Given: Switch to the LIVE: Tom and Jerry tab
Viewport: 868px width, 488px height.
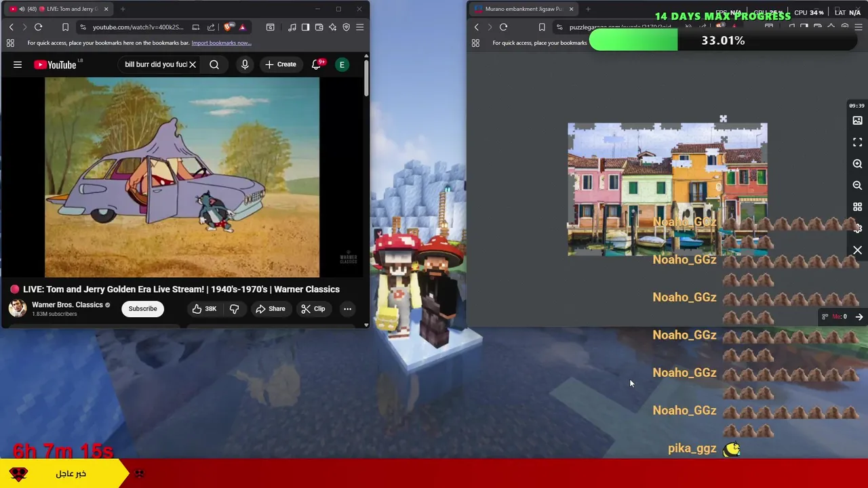Looking at the screenshot, I should (58, 9).
